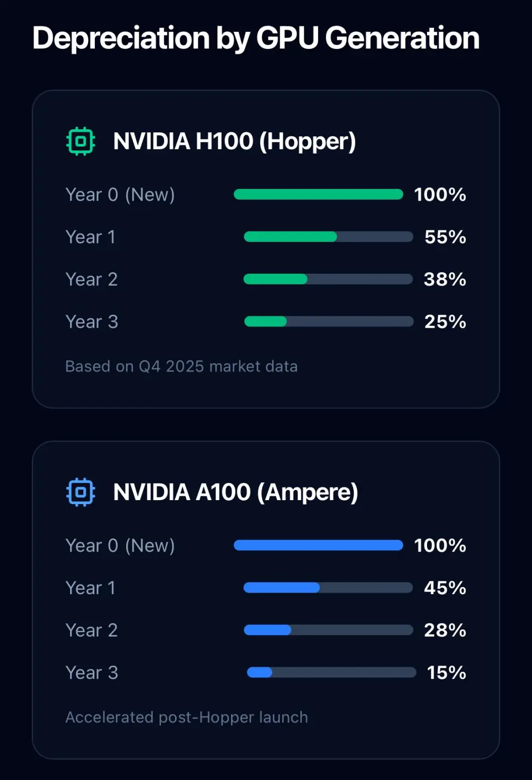Screen dimensions: 532x780
Task: Click the NVIDIA A100 (Ampere) heading
Action: 236,493
